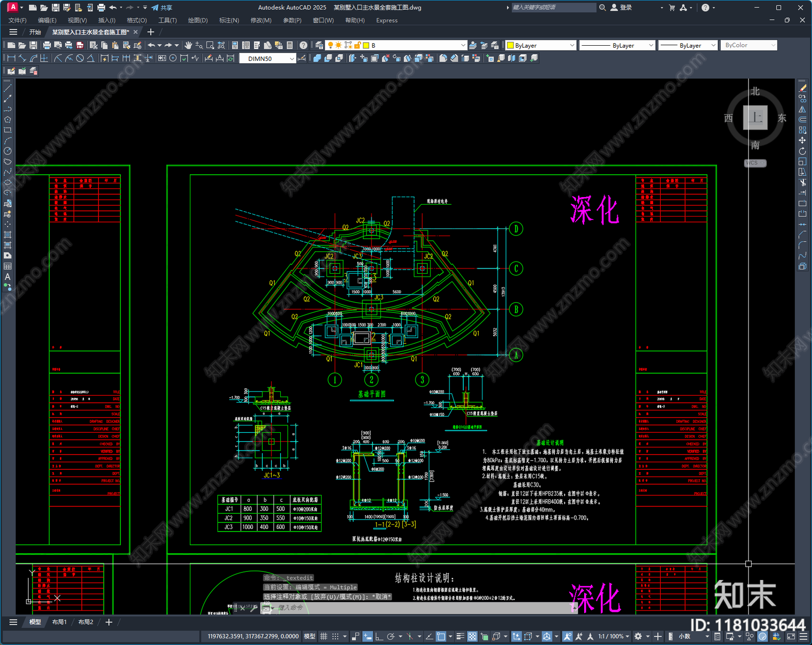Select the Linear dimension tool
Image resolution: width=812 pixels, height=645 pixels.
coord(11,58)
